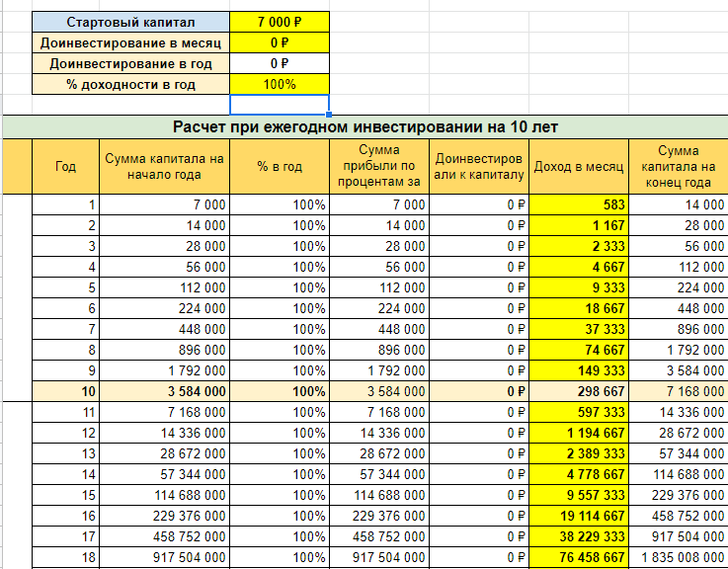Select the monthly income cell 18 667
This screenshot has width=728, height=569.
(579, 308)
